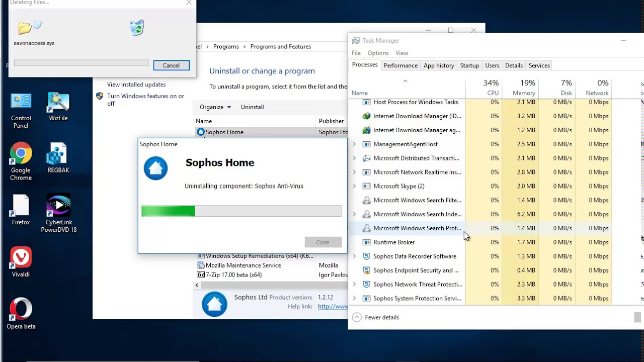644x362 pixels.
Task: Sort processes by the Disk column
Action: (x=557, y=87)
